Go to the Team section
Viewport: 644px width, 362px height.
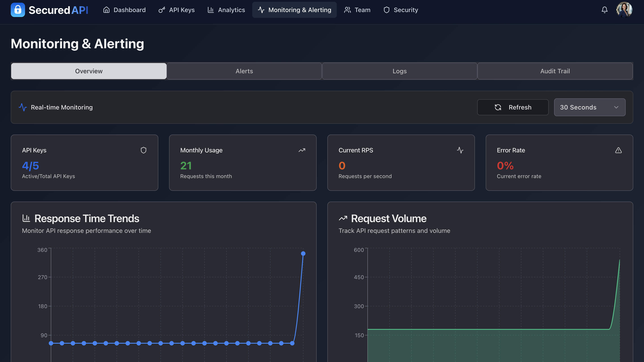[357, 10]
